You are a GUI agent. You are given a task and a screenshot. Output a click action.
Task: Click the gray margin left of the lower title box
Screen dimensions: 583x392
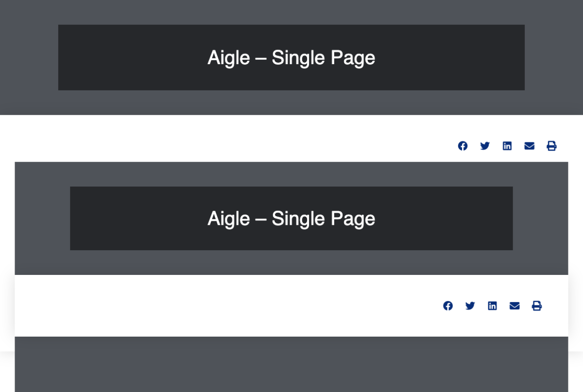tap(42, 219)
